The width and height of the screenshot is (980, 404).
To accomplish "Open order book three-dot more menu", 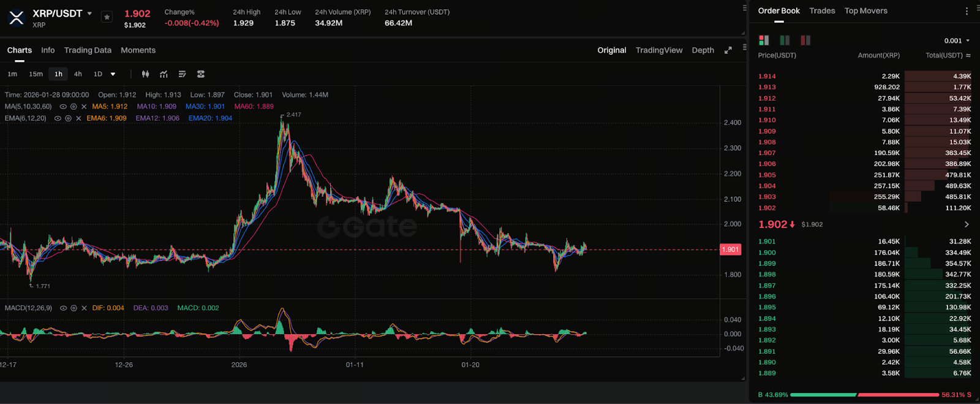I will [967, 11].
